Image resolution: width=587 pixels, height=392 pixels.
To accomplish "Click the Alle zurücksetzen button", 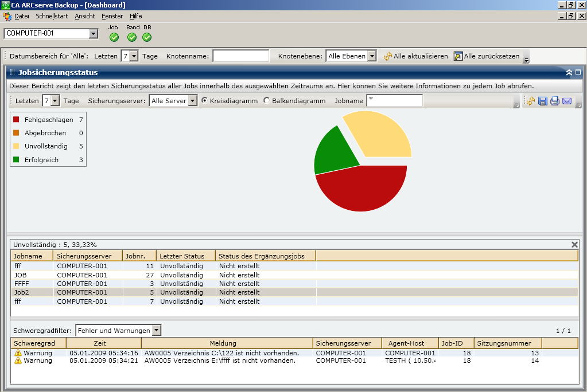I will [486, 56].
